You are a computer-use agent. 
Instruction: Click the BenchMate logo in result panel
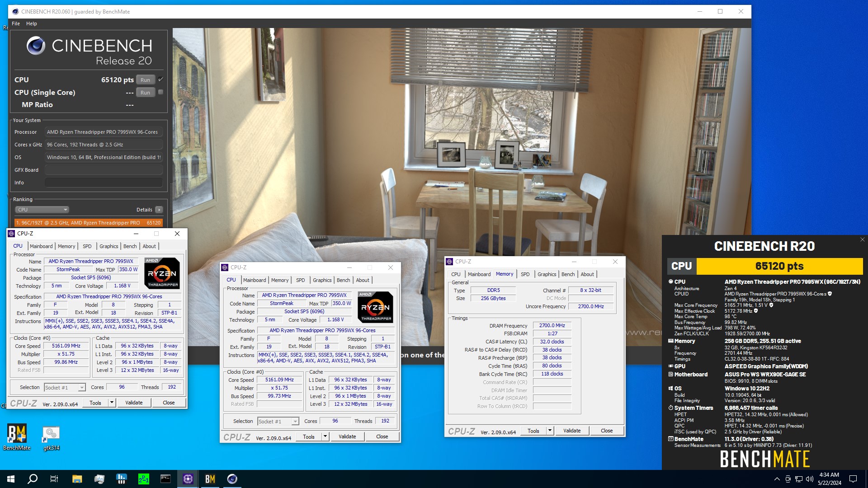click(x=765, y=459)
